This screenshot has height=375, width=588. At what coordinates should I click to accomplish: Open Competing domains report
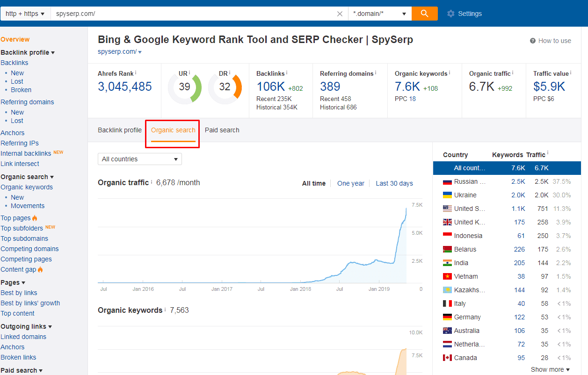point(30,249)
